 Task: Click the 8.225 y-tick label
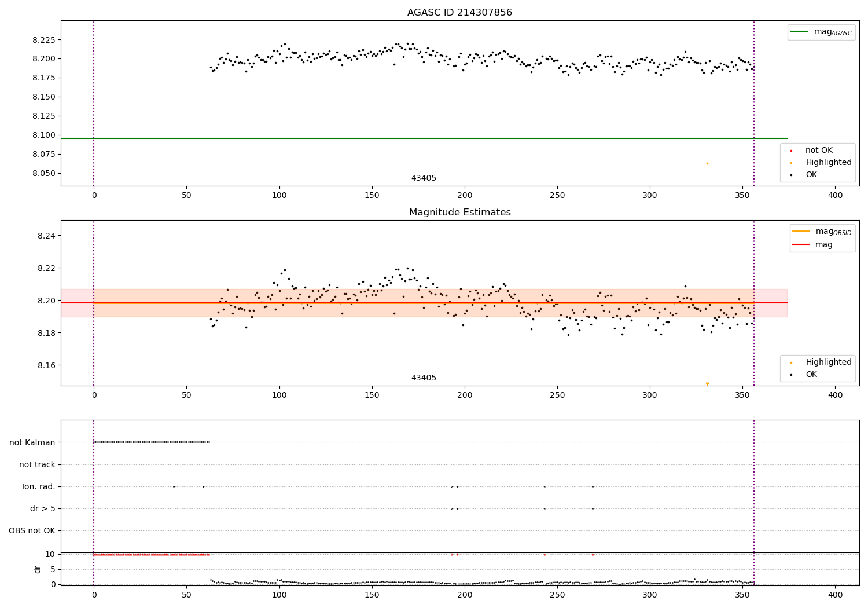point(44,40)
